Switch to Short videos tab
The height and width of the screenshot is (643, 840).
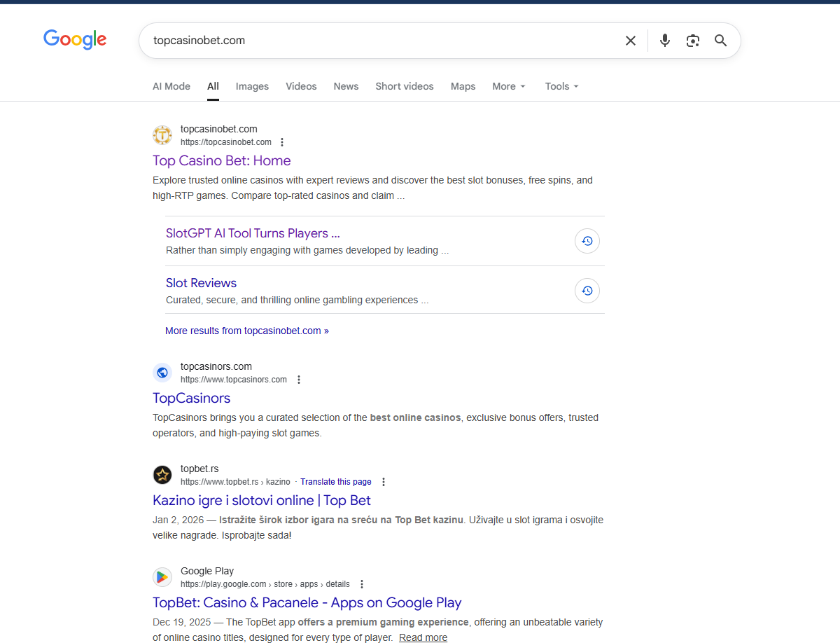coord(405,86)
